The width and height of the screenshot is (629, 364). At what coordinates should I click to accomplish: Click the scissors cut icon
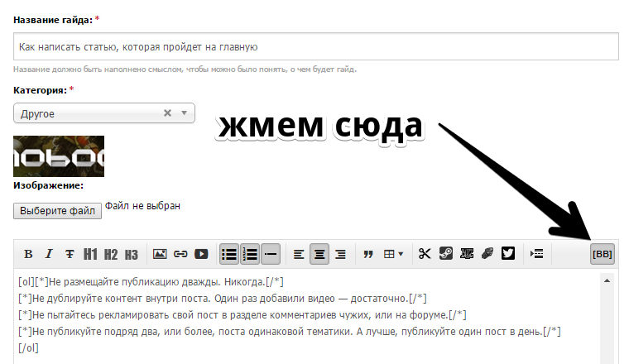click(x=425, y=254)
